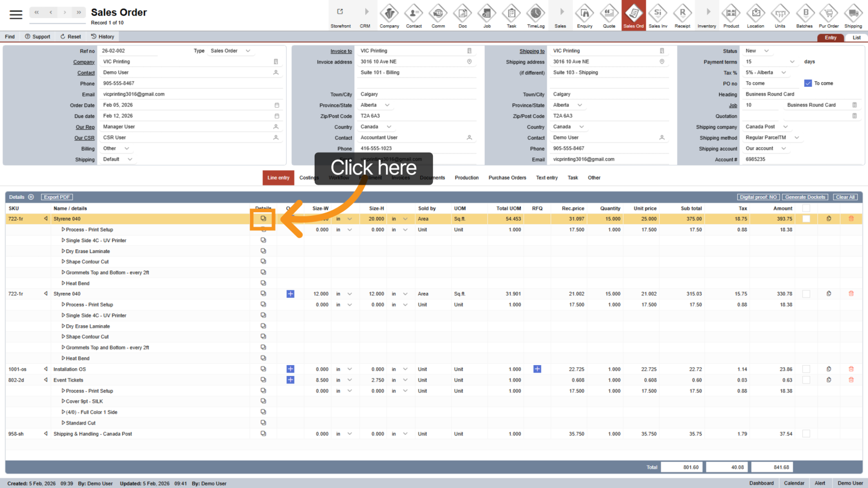Go to next record arrow
Screen dimensions: 868x488
(65, 12)
